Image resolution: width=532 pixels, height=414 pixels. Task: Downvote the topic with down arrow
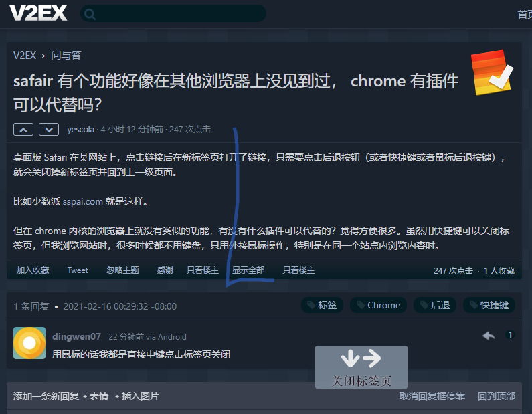point(48,130)
